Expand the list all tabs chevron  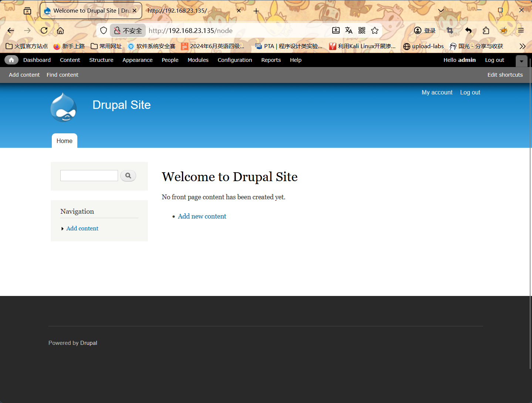[441, 11]
